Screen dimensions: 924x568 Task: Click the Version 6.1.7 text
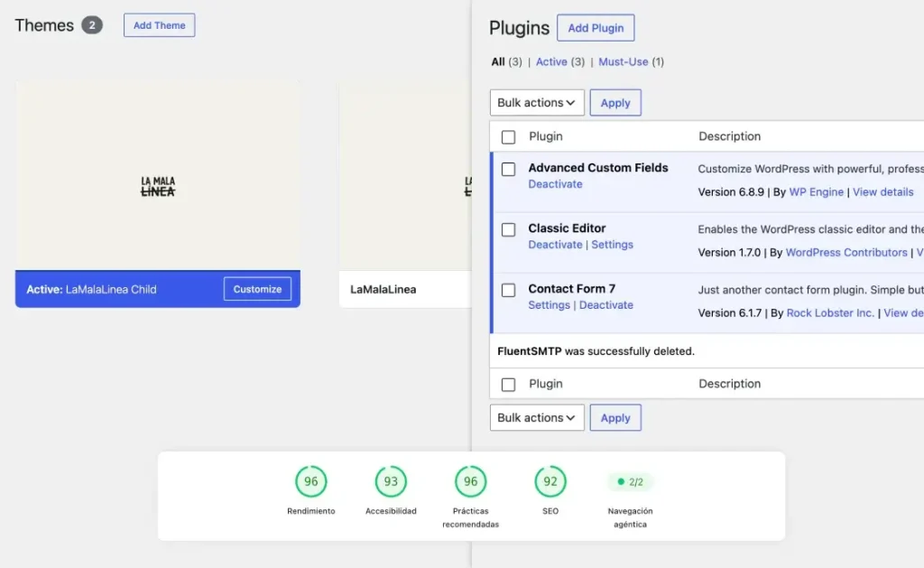(x=729, y=313)
